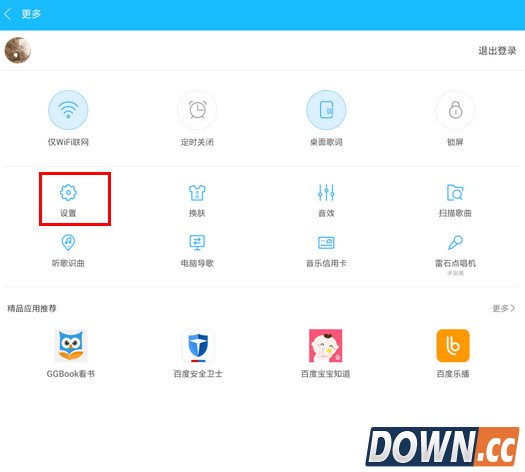Expand the 更多 recommended apps link
525x472 pixels.
pos(504,308)
